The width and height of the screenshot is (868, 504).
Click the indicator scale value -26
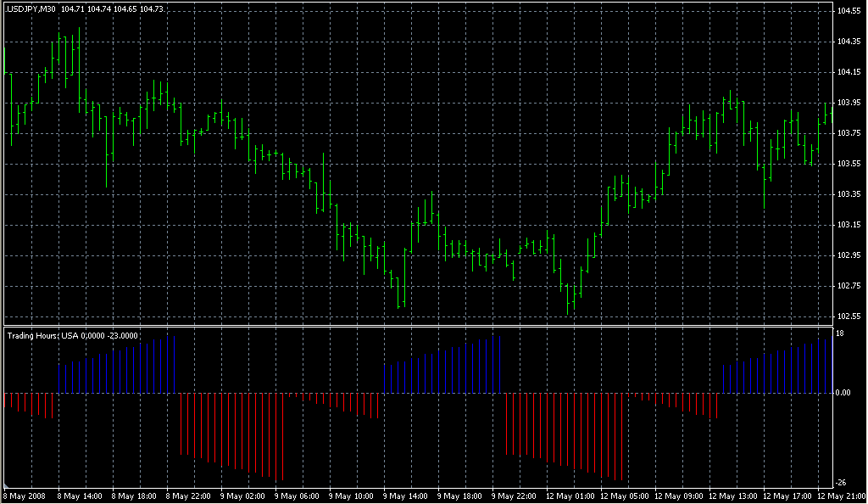840,483
